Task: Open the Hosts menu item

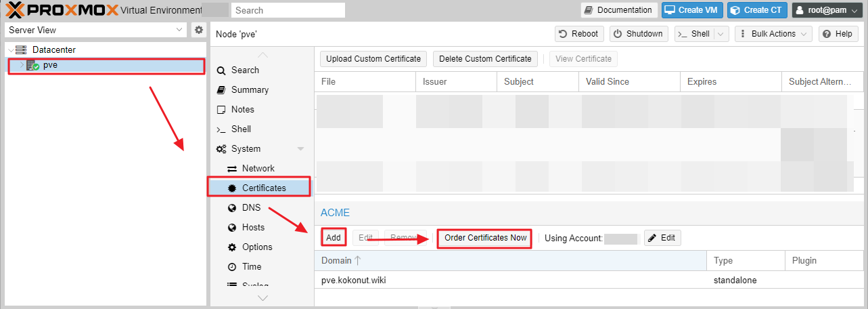Action: tap(262, 227)
